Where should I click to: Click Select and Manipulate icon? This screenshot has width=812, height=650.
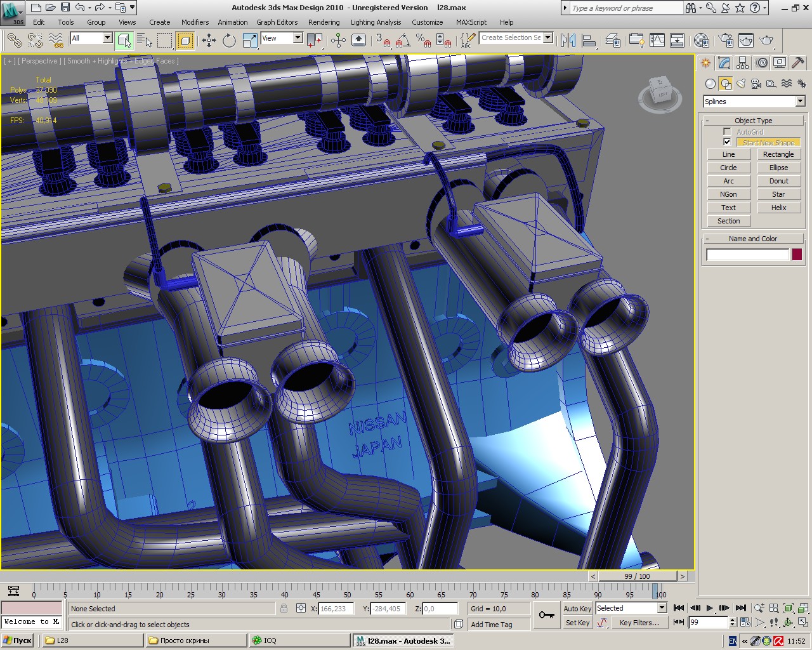(x=338, y=41)
